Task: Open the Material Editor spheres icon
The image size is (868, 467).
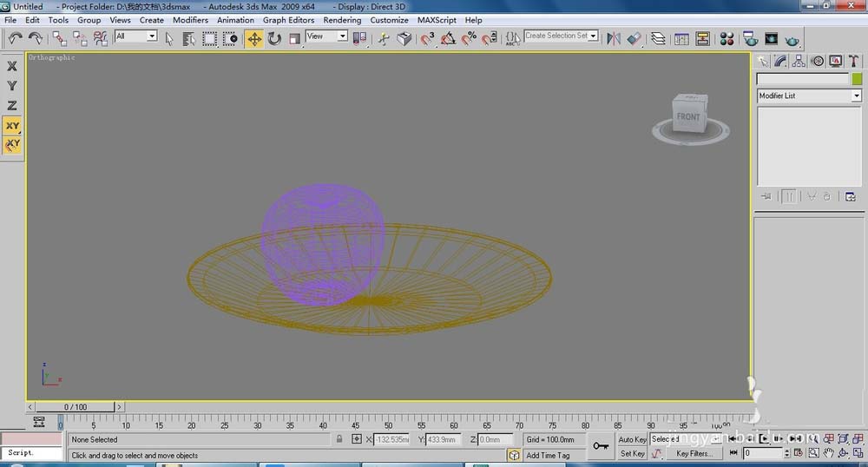Action: (x=727, y=39)
